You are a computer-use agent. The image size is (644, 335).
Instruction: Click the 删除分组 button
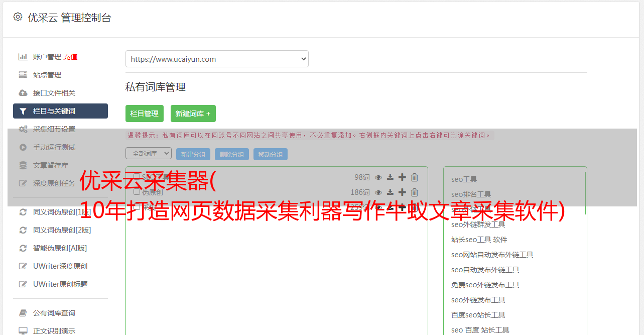232,154
